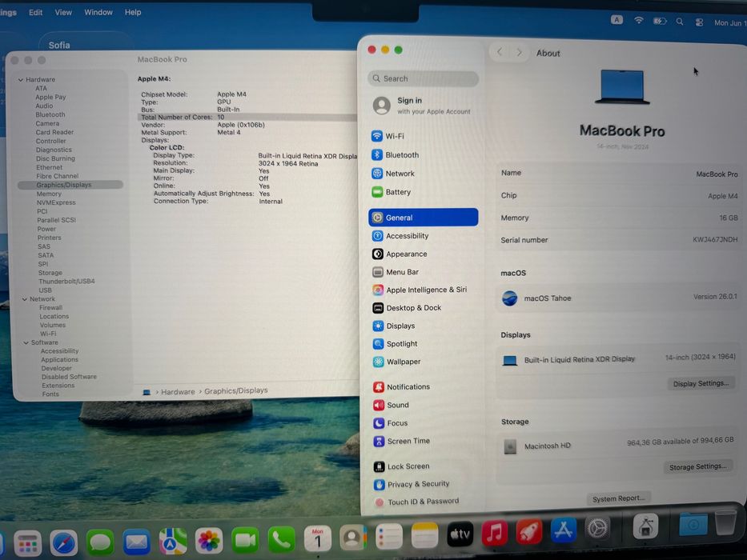The height and width of the screenshot is (560, 747).
Task: Open the View menu
Action: 63,12
